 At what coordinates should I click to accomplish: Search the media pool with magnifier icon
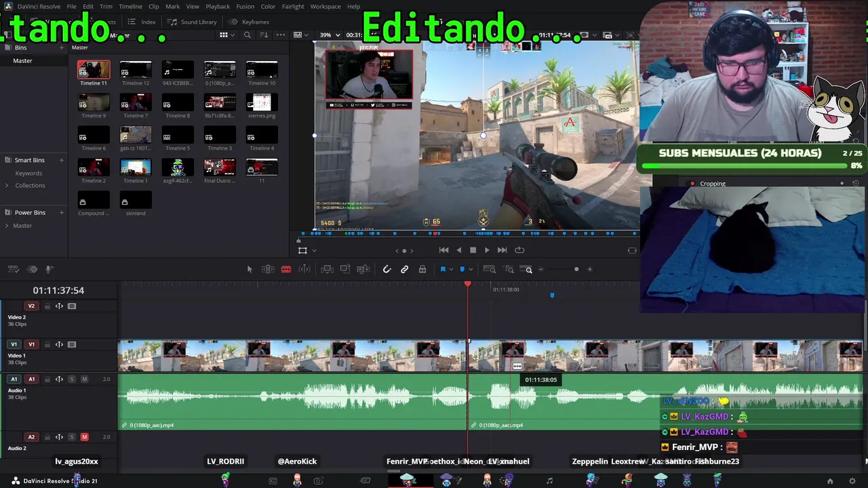pos(248,35)
